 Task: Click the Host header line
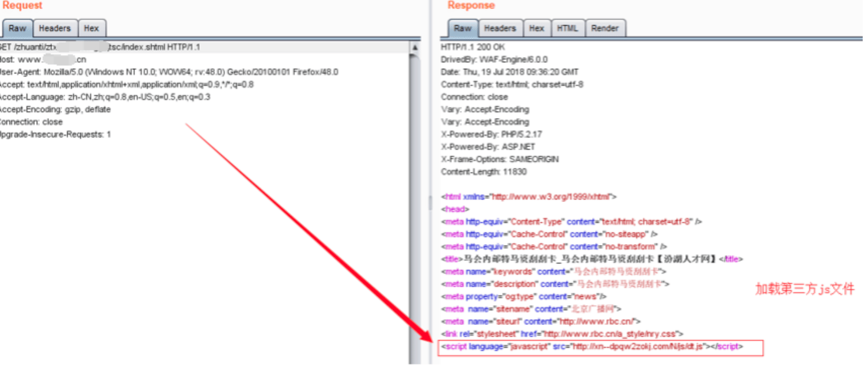[x=43, y=59]
